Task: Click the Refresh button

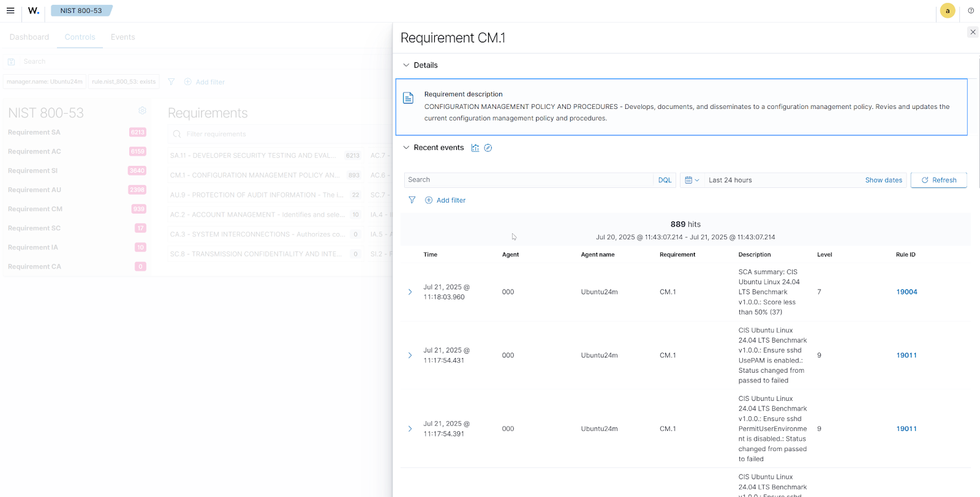Action: click(938, 180)
